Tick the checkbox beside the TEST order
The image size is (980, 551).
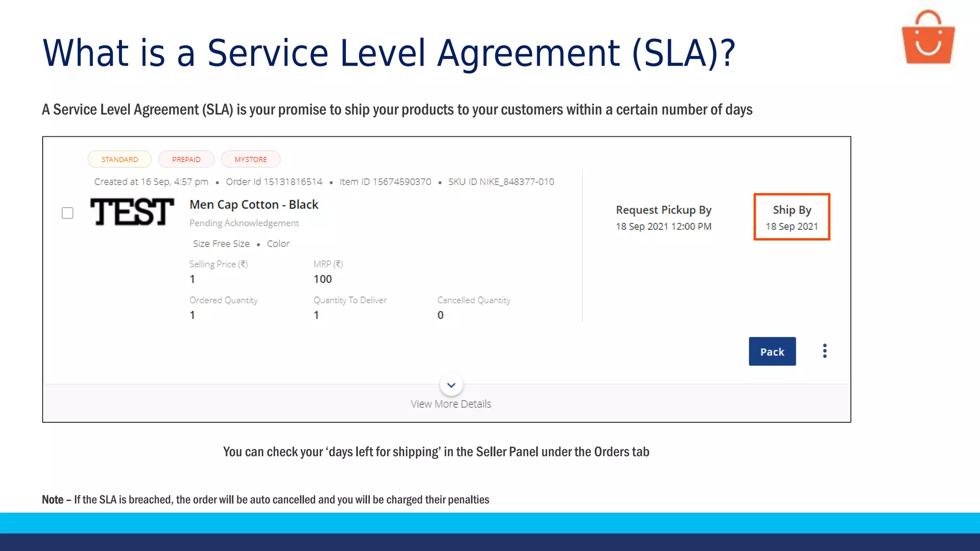point(67,213)
